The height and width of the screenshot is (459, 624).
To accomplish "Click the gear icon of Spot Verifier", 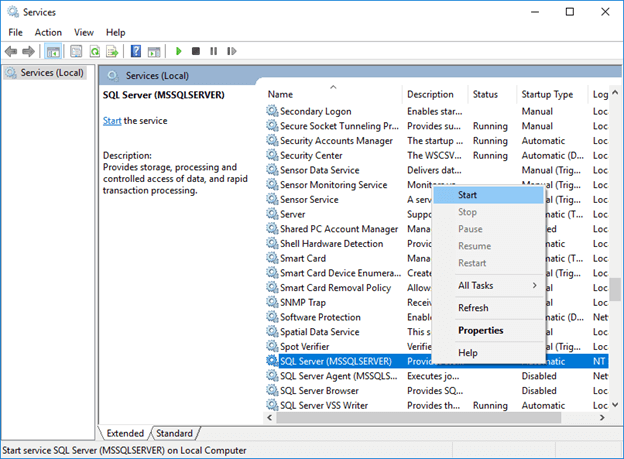I will (272, 346).
